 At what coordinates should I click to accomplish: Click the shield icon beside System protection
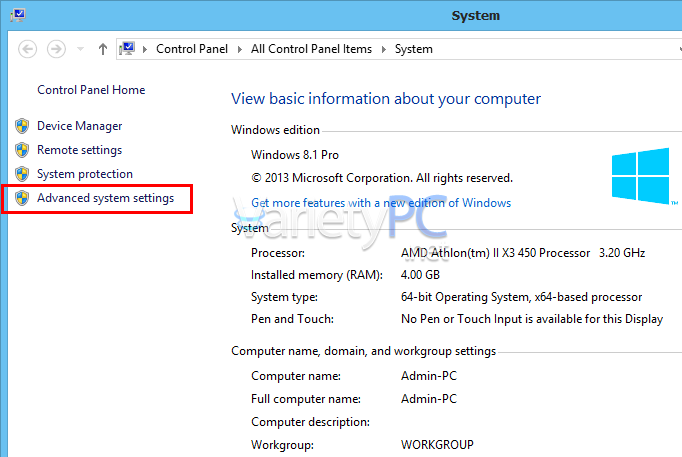point(22,174)
